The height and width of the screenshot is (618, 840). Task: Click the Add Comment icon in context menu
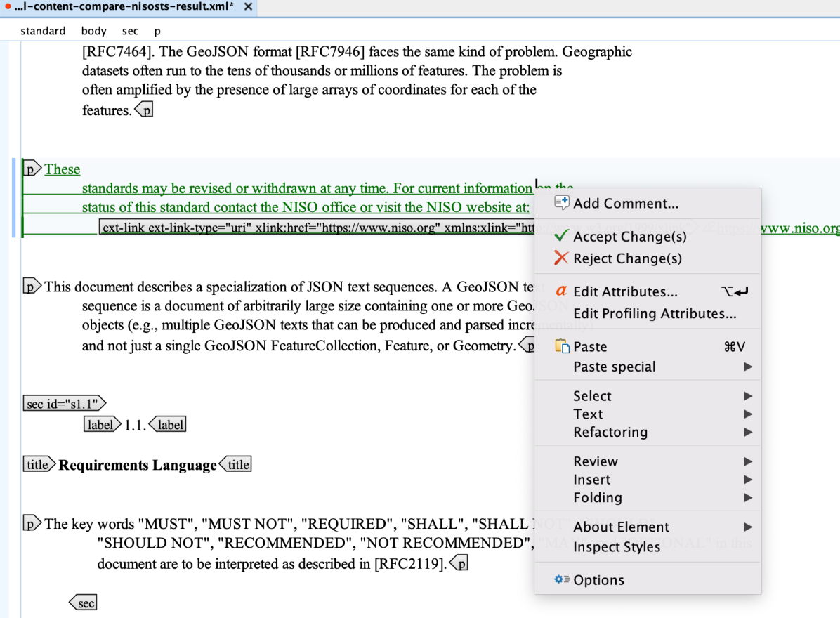pos(561,204)
